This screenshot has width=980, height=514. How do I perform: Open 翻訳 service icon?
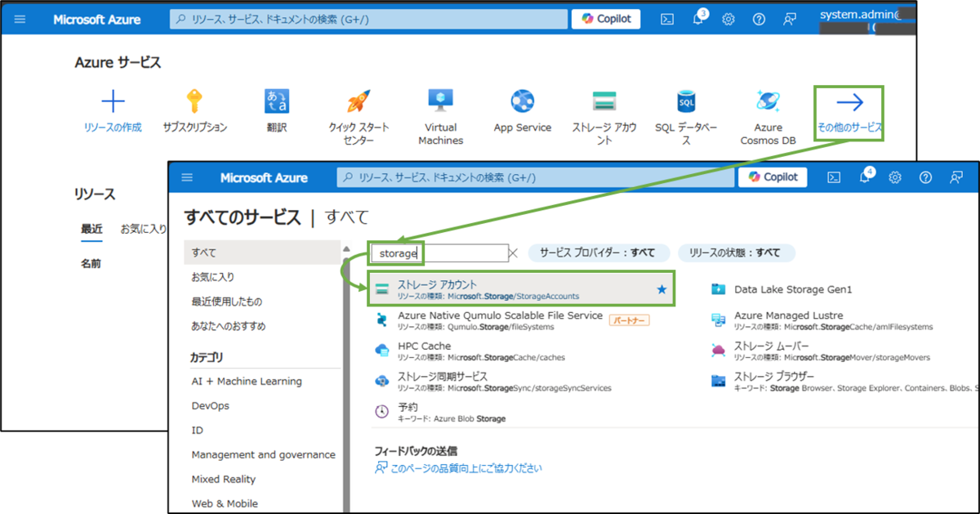coord(276,101)
